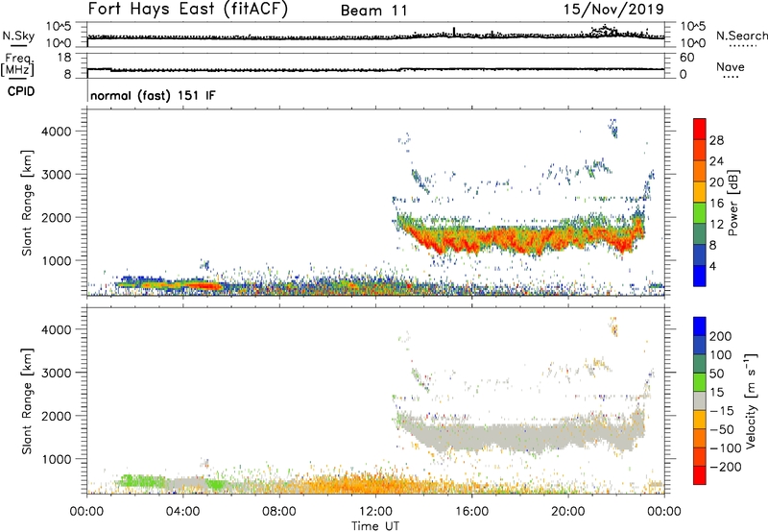
Task: Click the upper 10^5 value on the N.Search axis
Action: tap(693, 26)
